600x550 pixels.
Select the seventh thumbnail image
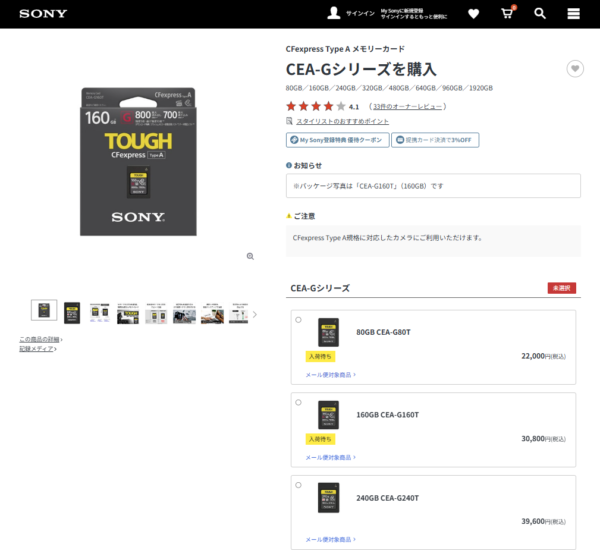coord(212,313)
